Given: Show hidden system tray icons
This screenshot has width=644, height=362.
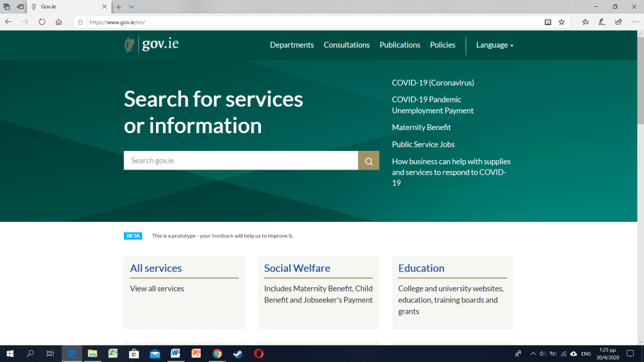Looking at the screenshot, I should pos(533,354).
